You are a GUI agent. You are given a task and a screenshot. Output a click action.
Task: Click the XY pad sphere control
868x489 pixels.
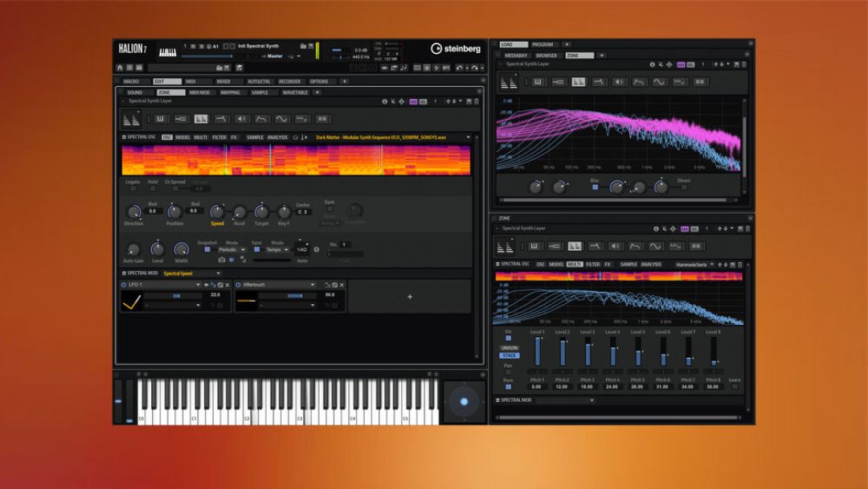tap(464, 401)
